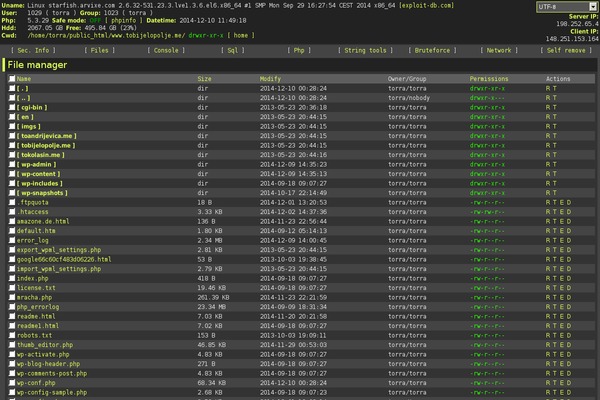Click Self remove menu item
Screen dimensions: 600x400
click(566, 50)
